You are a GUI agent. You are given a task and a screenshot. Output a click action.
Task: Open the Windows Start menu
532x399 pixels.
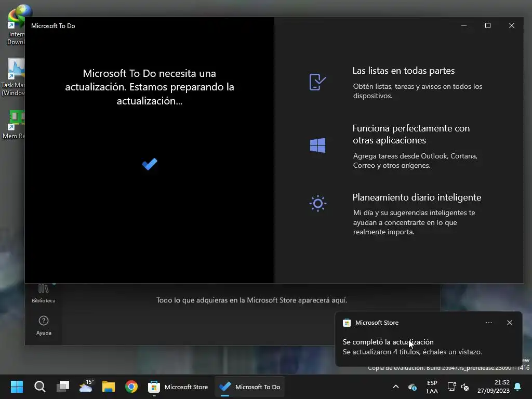coord(17,387)
